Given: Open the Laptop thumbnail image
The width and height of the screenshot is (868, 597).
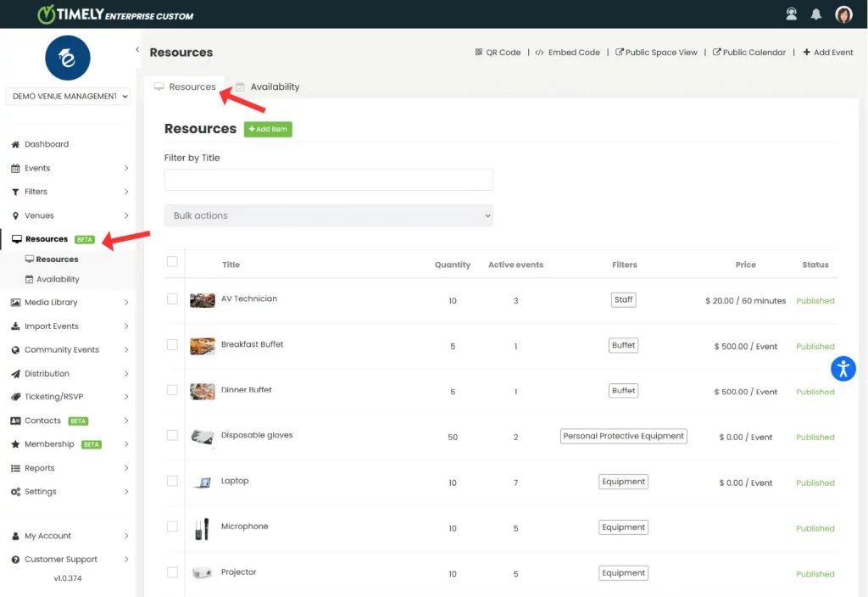Looking at the screenshot, I should (202, 483).
